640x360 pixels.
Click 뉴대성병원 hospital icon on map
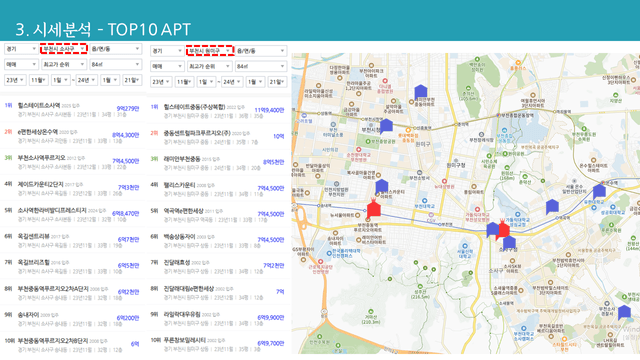tap(444, 181)
